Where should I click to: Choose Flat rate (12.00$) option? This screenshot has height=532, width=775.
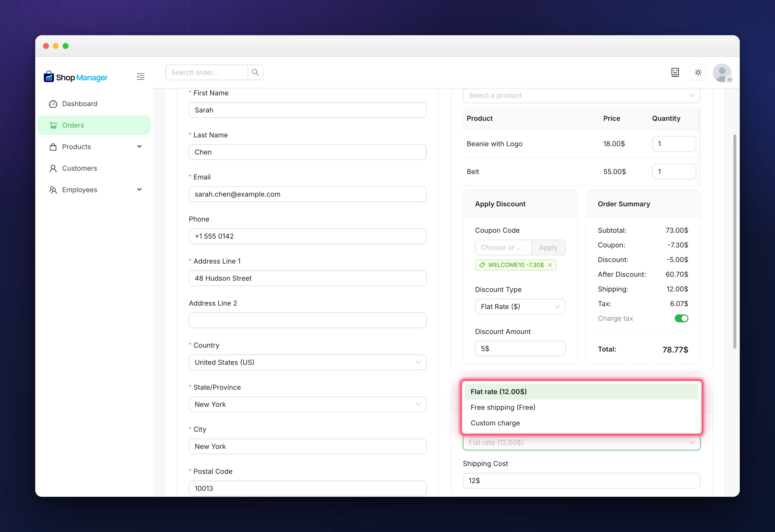(x=581, y=392)
